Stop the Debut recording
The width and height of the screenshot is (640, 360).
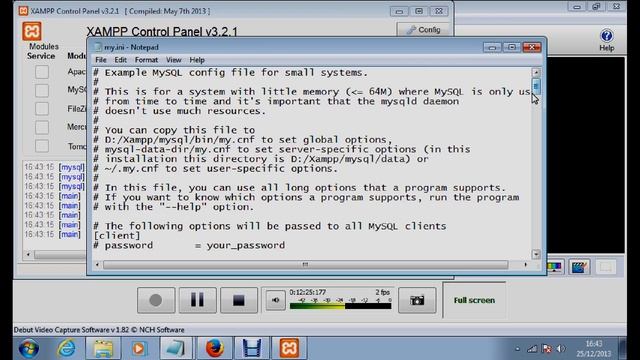(239, 300)
